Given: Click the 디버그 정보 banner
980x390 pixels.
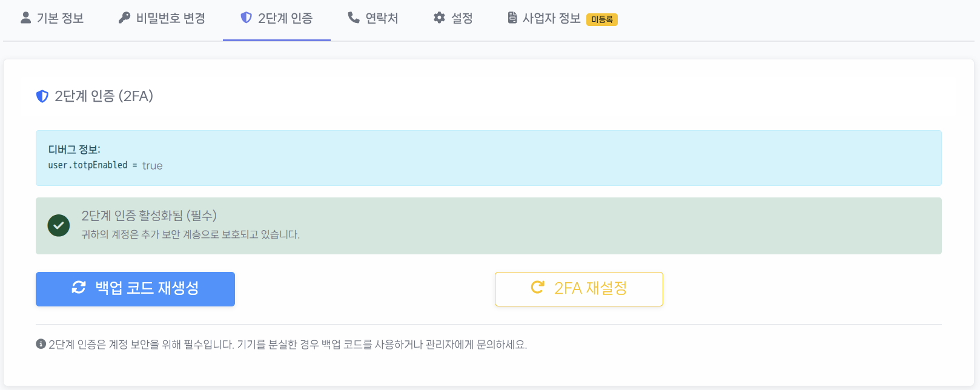Looking at the screenshot, I should (489, 158).
